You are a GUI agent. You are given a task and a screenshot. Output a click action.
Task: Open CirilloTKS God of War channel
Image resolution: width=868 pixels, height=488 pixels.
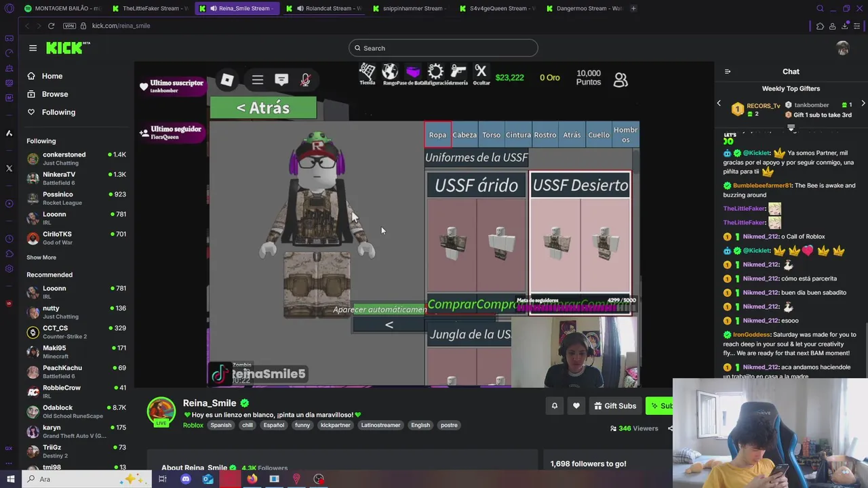[x=77, y=238]
